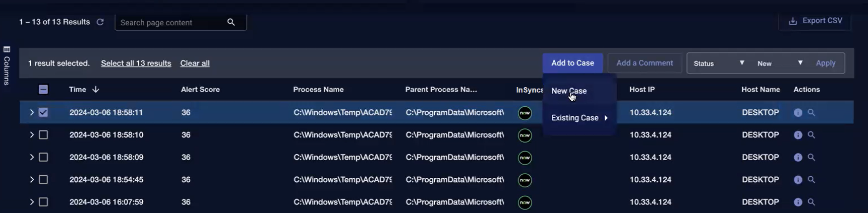Toggle the header select-all checkbox
The width and height of the screenshot is (868, 213).
pos(43,90)
